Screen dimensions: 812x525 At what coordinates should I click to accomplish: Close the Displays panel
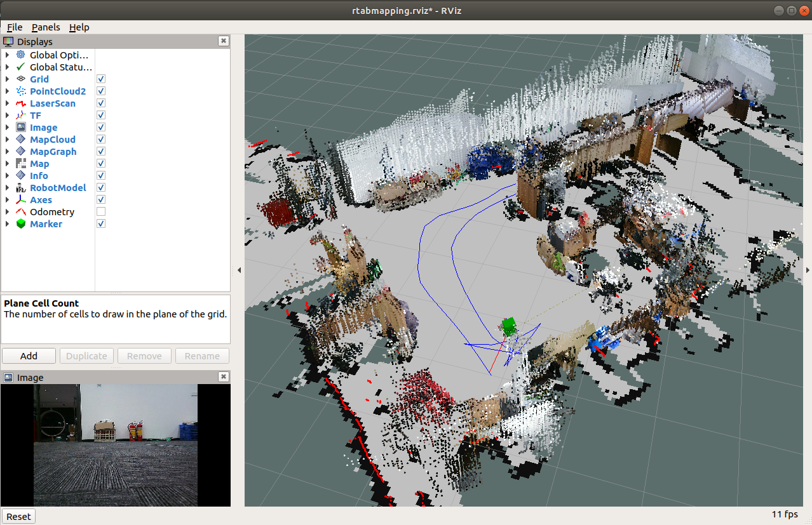click(223, 41)
